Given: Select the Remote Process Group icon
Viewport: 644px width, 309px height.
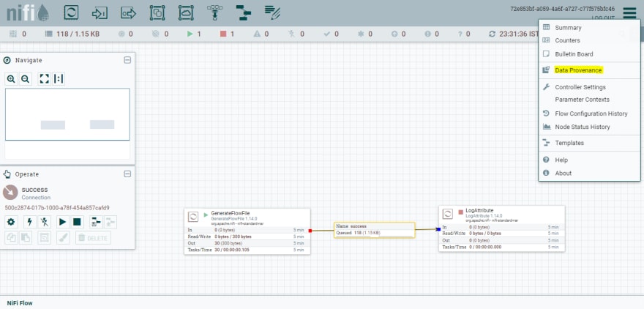Looking at the screenshot, I should (186, 13).
